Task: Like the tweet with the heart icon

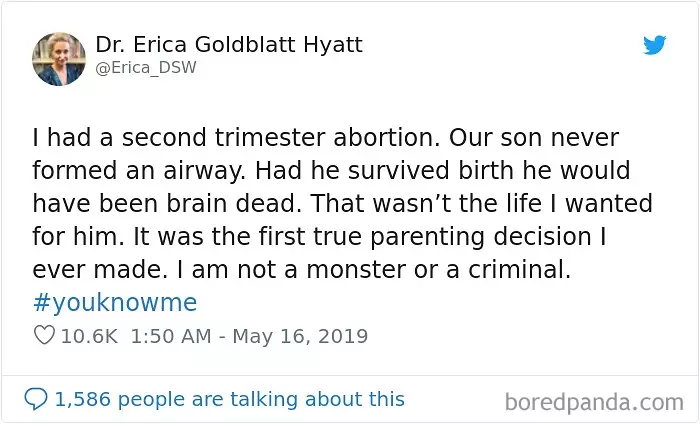Action: point(44,335)
